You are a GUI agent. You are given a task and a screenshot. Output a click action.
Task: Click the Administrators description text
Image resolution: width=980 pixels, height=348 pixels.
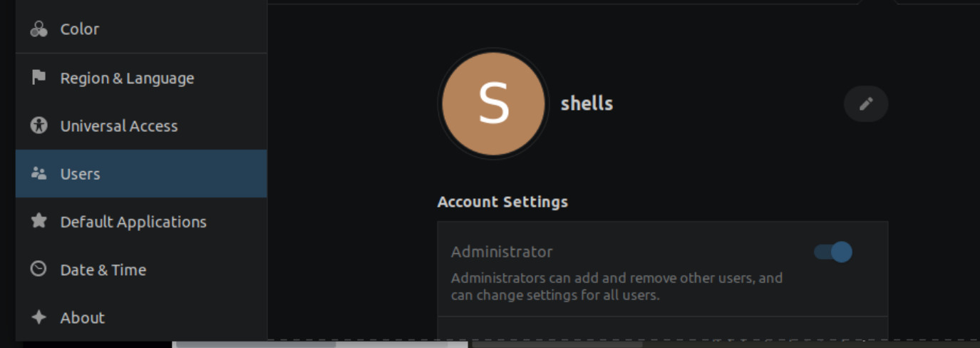(617, 286)
